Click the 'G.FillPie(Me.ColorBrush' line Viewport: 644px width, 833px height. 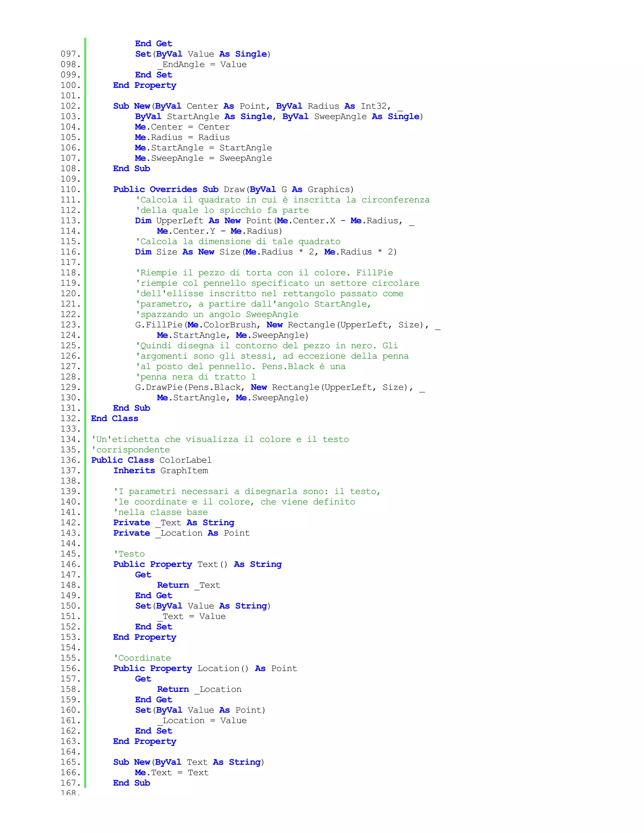tap(288, 325)
